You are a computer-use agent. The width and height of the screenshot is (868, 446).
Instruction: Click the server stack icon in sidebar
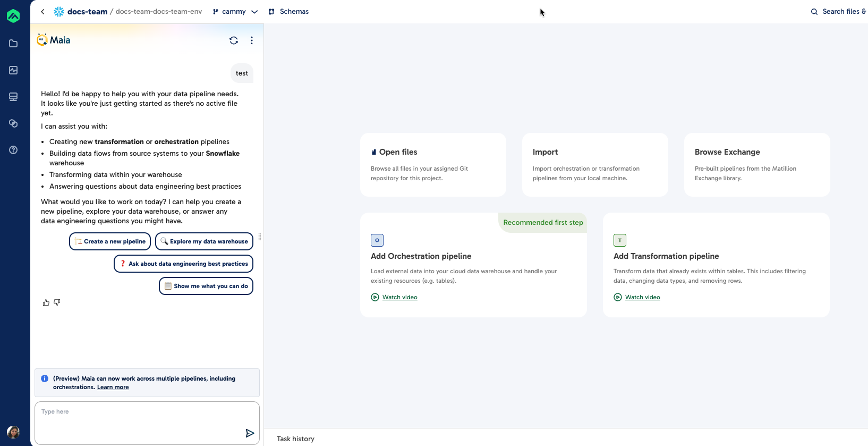13,97
